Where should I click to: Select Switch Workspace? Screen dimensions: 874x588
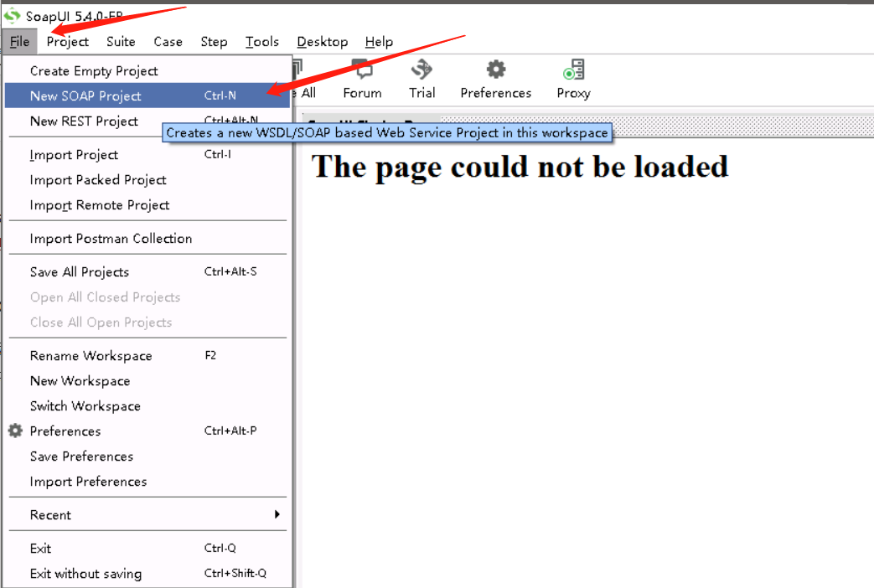(147, 405)
